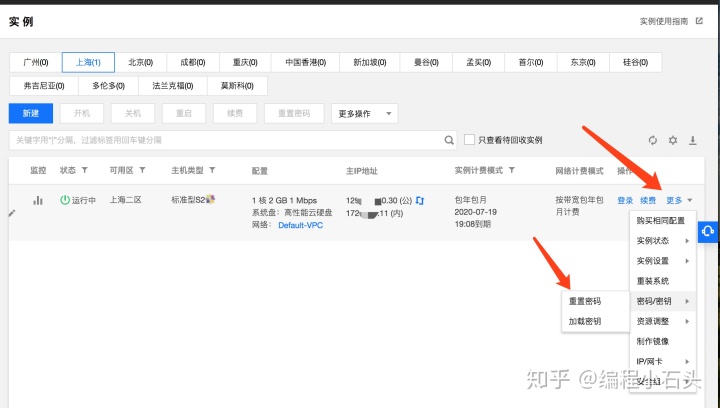Click the 登录 link in the instance row
Image resolution: width=720 pixels, height=408 pixels.
pyautogui.click(x=625, y=201)
